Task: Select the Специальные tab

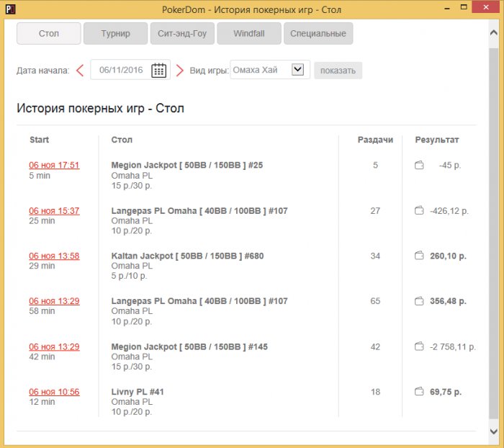Action: tap(318, 33)
